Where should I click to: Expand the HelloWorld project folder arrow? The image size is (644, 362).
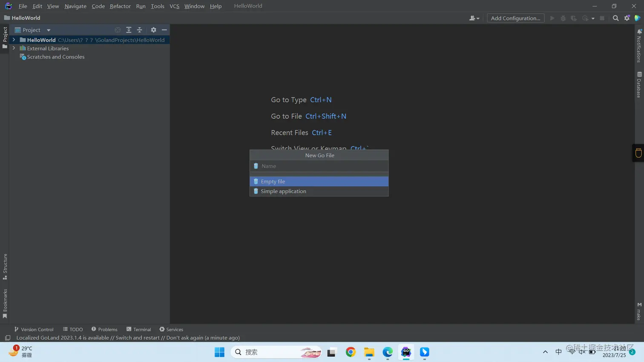tap(14, 40)
